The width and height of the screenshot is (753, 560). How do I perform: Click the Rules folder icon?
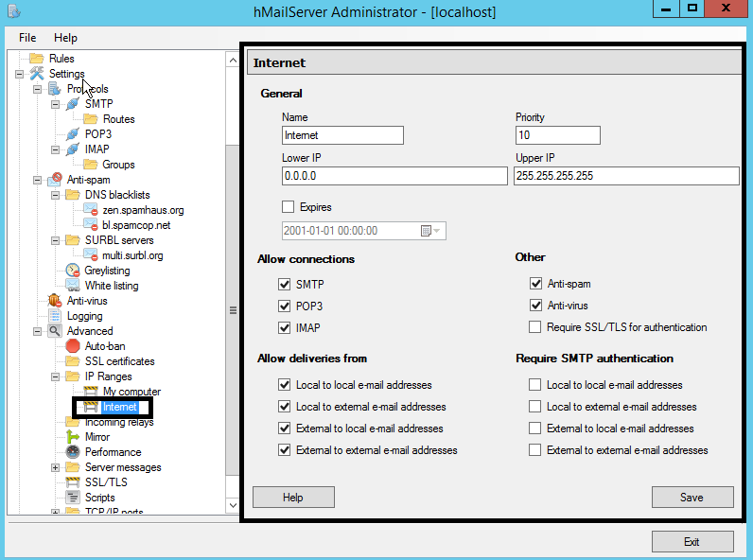point(37,59)
